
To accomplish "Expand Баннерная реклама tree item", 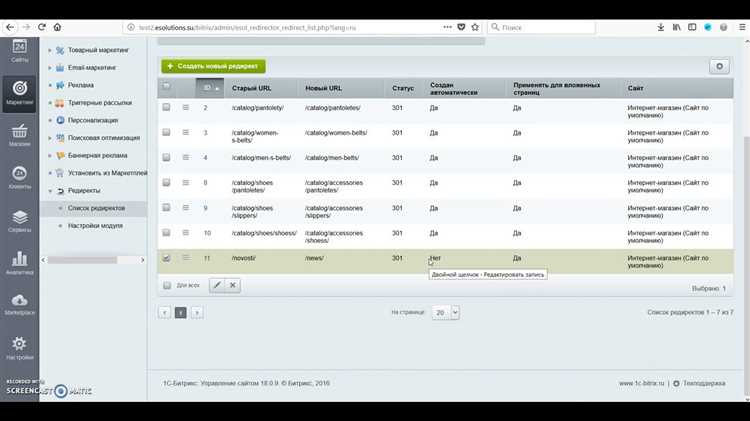I will 50,155.
